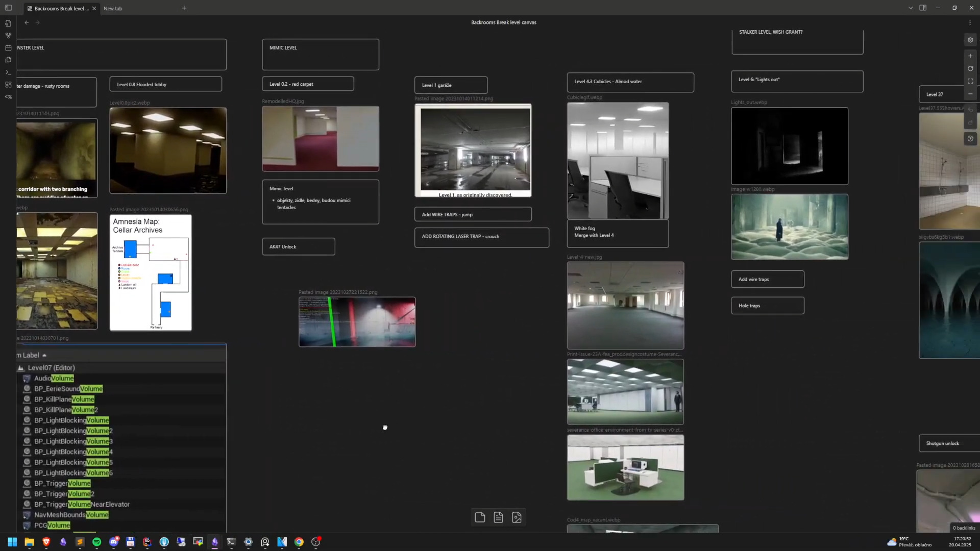Screen dimensions: 980x551
Task: Open canvas help button
Action: tap(970, 139)
